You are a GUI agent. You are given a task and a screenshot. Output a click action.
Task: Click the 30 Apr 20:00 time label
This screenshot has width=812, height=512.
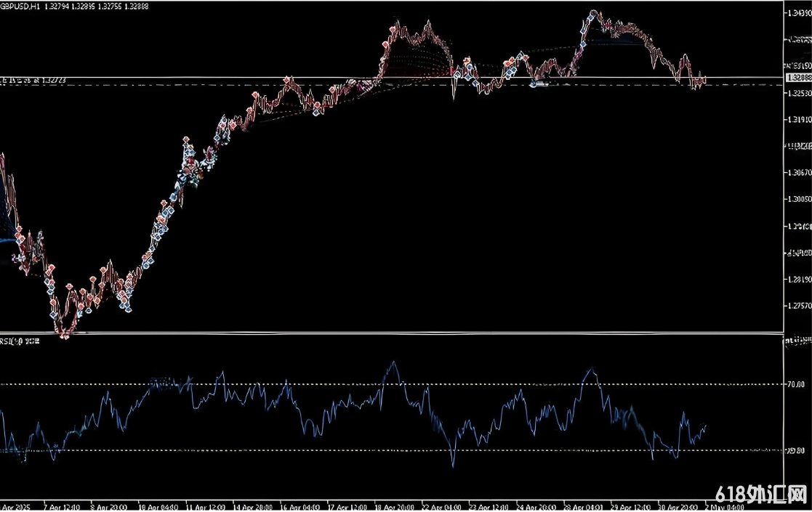677,508
